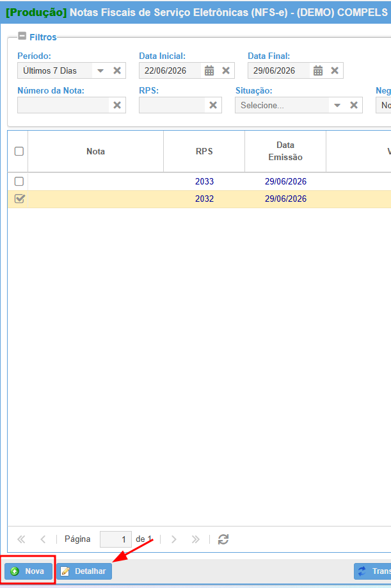Screen dimensions: 391x588
Task: Click the Nova button
Action: pyautogui.click(x=28, y=571)
